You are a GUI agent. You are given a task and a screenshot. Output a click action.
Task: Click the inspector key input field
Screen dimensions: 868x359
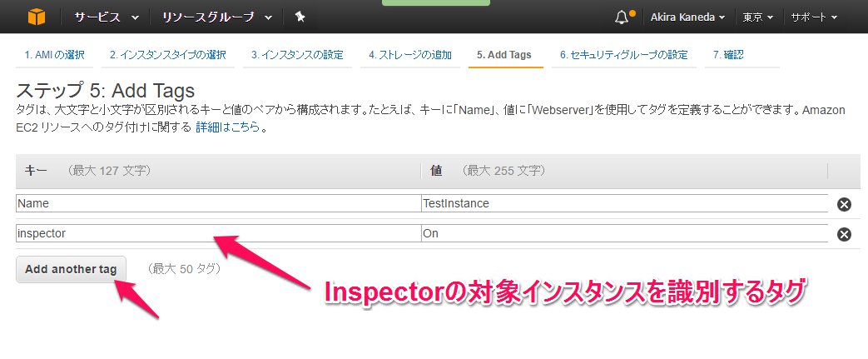(x=218, y=234)
